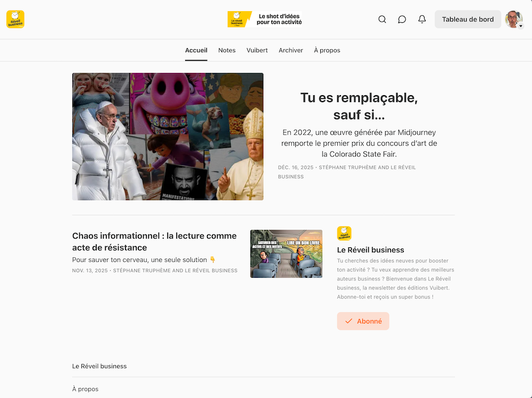Open the notifications bell

pos(422,19)
